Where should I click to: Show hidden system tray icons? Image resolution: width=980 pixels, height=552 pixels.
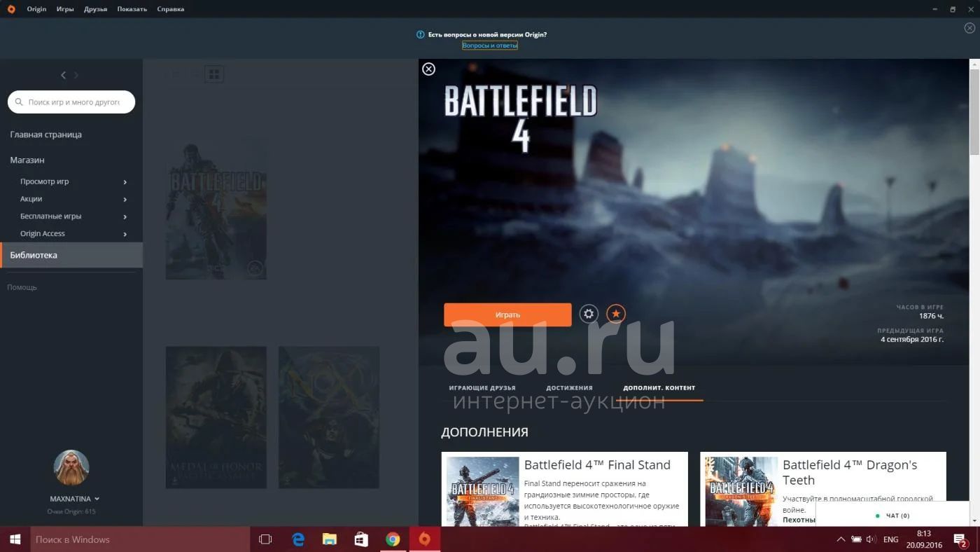point(841,539)
